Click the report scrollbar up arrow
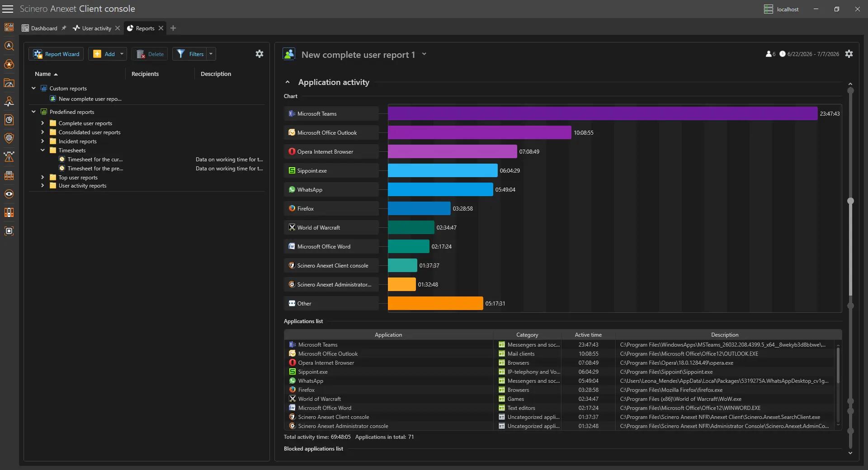Viewport: 868px width, 470px height. [x=850, y=84]
